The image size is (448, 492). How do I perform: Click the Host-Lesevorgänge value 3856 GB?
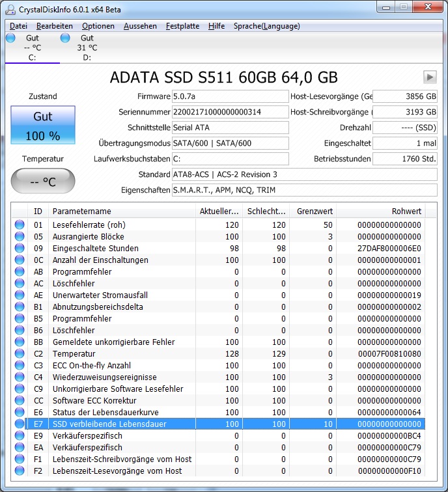pos(404,96)
